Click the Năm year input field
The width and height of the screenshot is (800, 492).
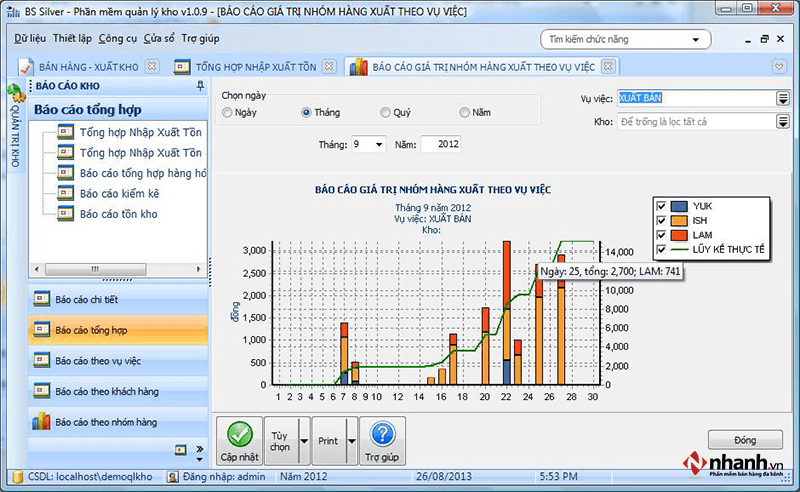point(440,145)
